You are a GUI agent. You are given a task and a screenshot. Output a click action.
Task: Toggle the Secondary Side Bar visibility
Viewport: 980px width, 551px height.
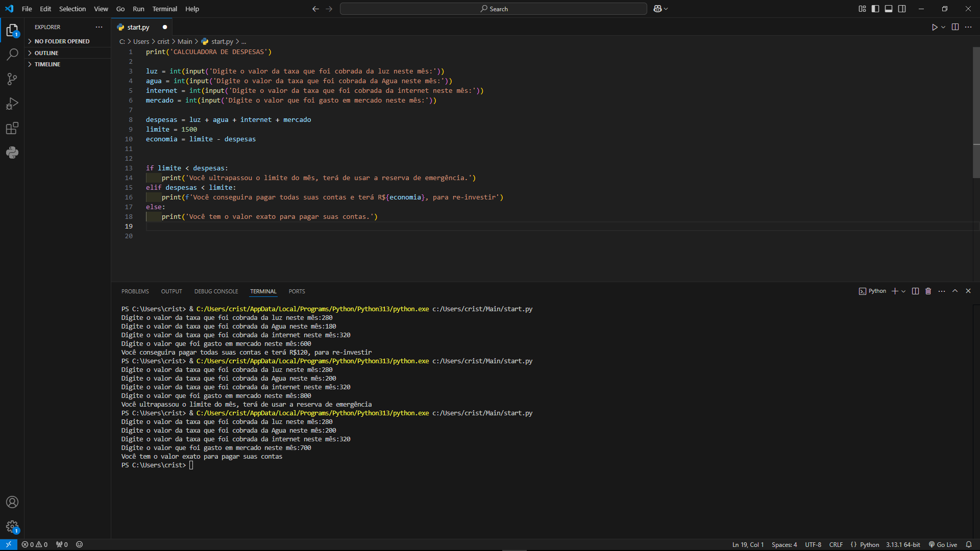click(902, 9)
